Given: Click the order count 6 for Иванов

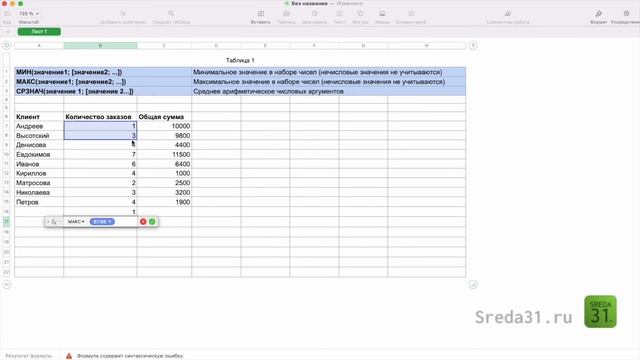Looking at the screenshot, I should [x=100, y=164].
